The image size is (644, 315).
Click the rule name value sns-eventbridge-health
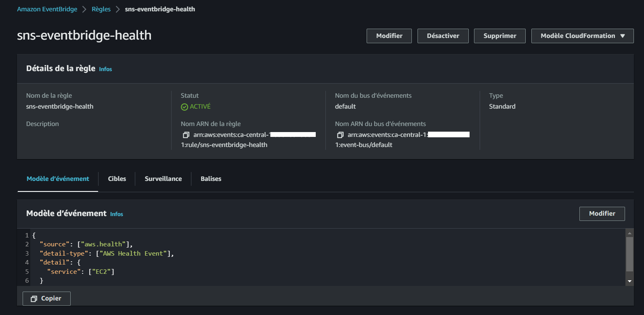[60, 107]
